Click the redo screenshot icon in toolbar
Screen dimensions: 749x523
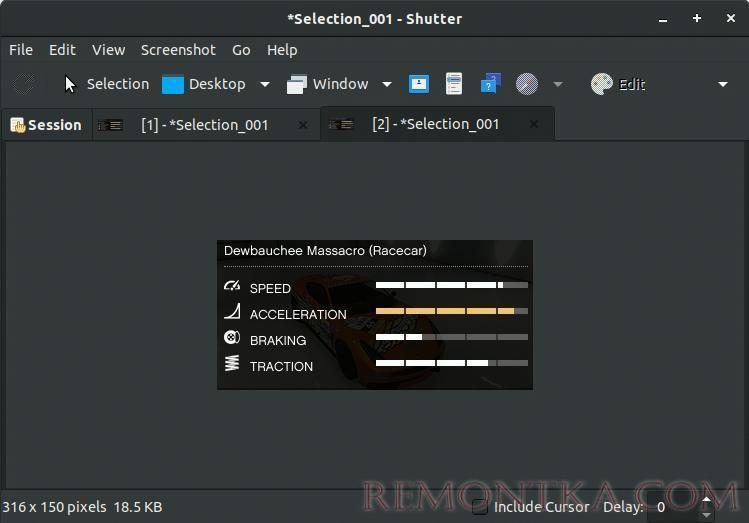[23, 84]
